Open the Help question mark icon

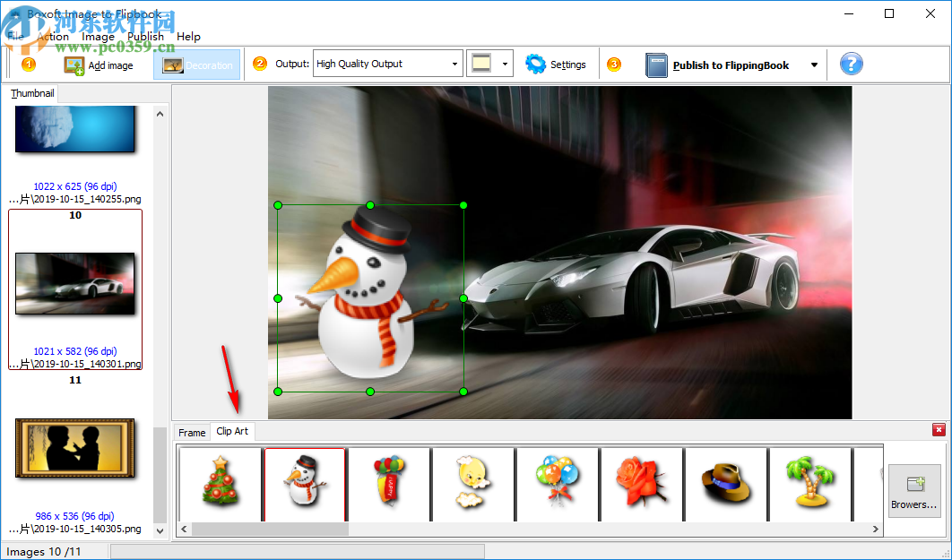click(x=849, y=64)
